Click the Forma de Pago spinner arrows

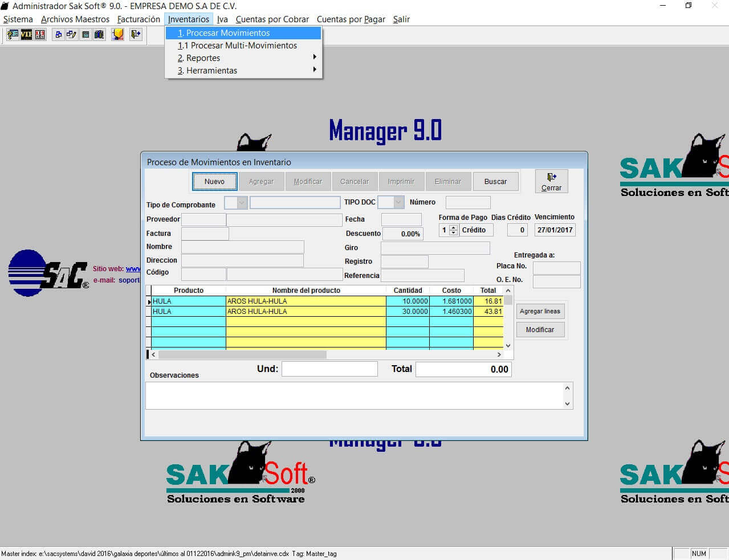pyautogui.click(x=454, y=230)
